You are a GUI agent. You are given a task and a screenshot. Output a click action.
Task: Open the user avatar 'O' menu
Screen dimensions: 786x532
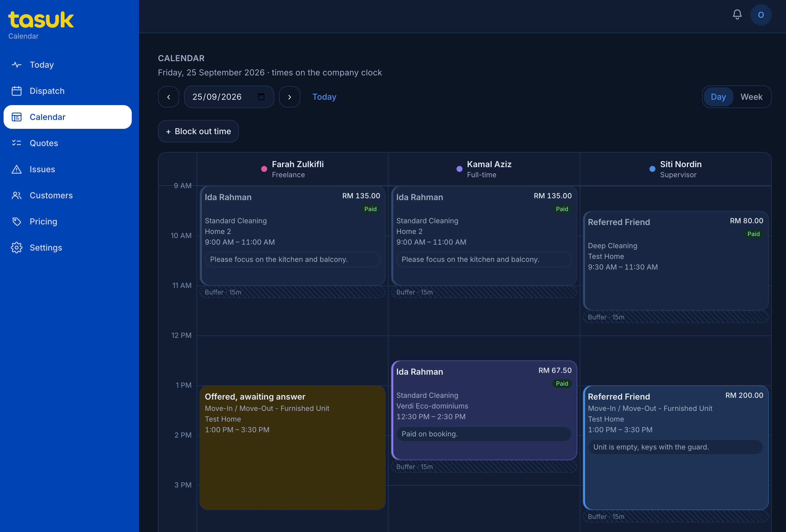pyautogui.click(x=761, y=15)
